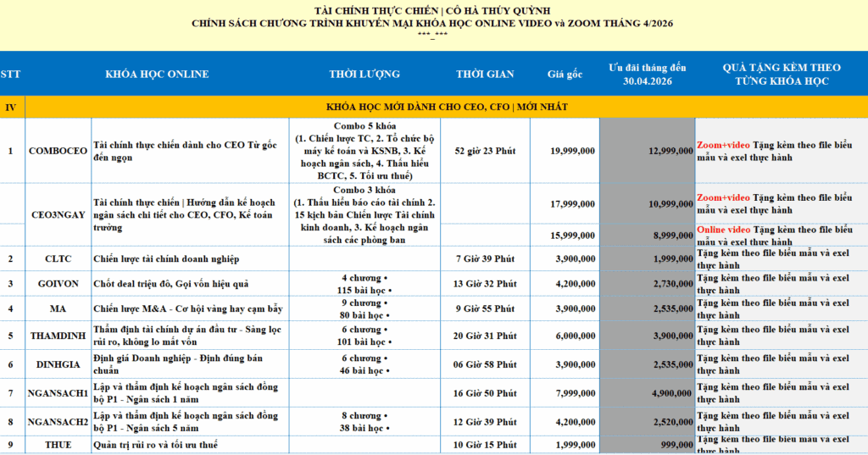
Task: Select the 'Chiến lược tài chính doanh nghiệp' course name
Action: (167, 258)
